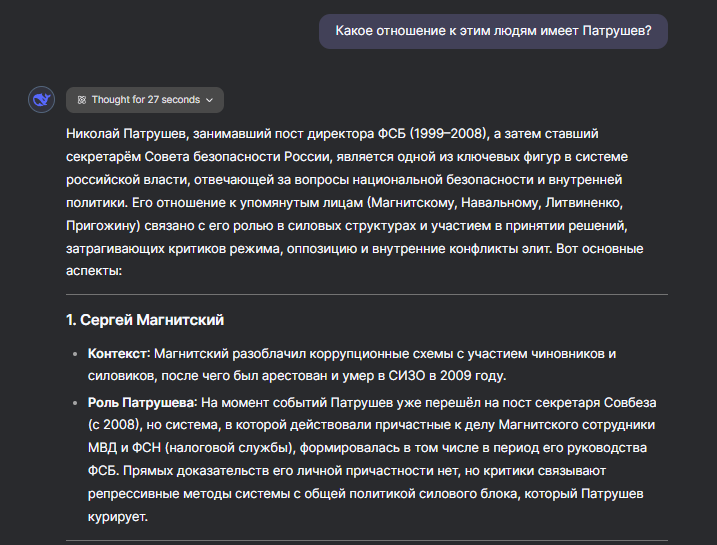Click the text "Вот основные аспекты:"
The height and width of the screenshot is (545, 717).
coord(600,248)
